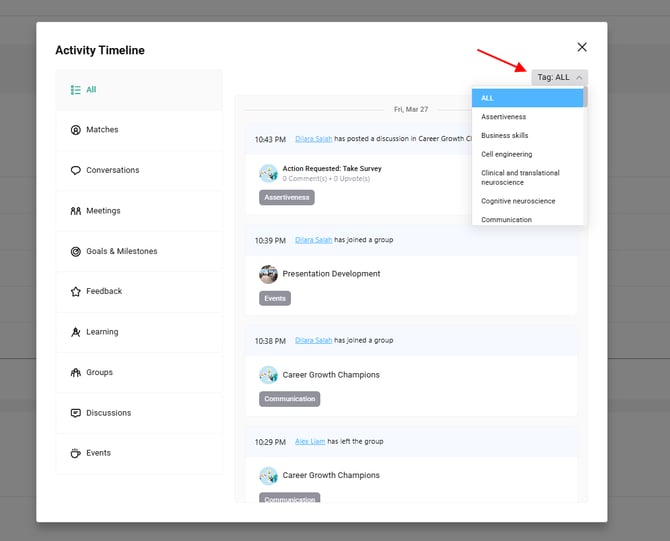Viewport: 670px width, 541px height.
Task: Pick Cognitive neuroscience in tag dropdown
Action: click(x=517, y=201)
